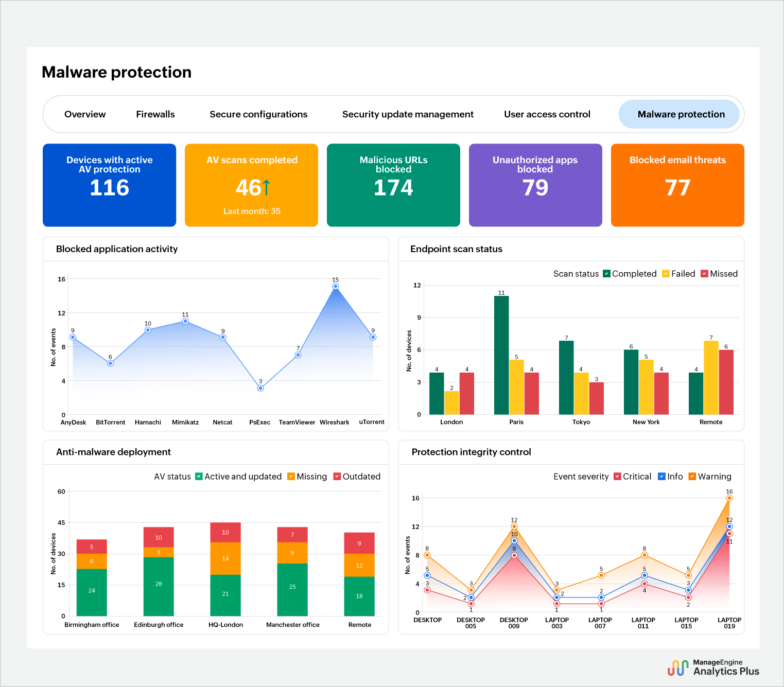The image size is (784, 687).
Task: Open the Devices with active AV protection card
Action: [110, 185]
